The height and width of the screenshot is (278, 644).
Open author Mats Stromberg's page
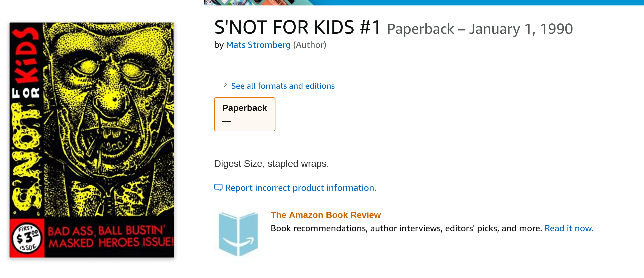pos(258,45)
